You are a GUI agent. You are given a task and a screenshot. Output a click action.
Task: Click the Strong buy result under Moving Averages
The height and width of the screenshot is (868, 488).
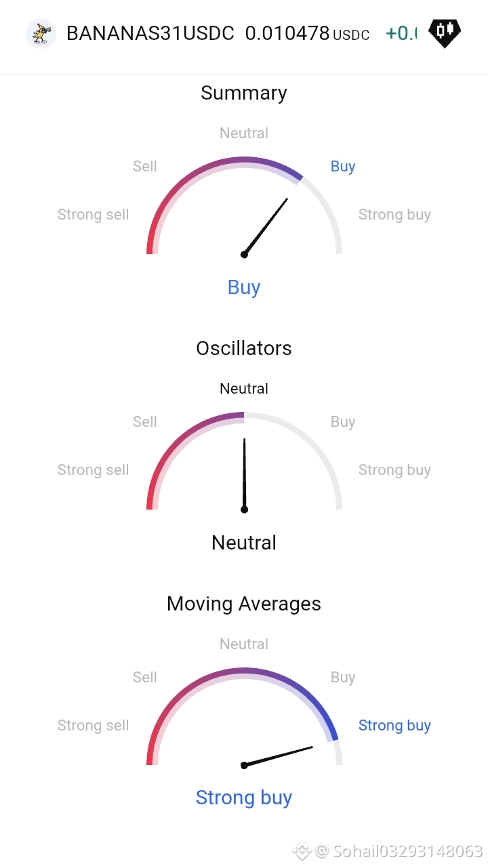click(244, 798)
